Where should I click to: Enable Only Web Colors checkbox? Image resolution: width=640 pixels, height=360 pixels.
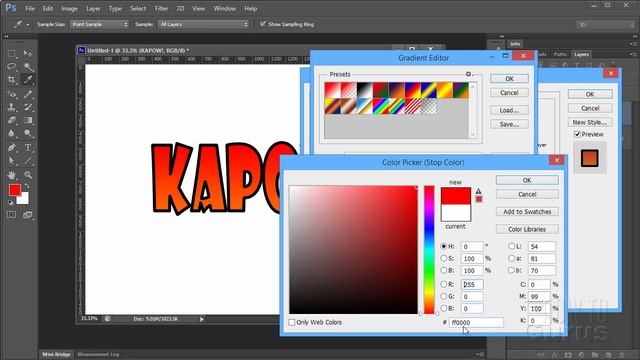click(291, 322)
